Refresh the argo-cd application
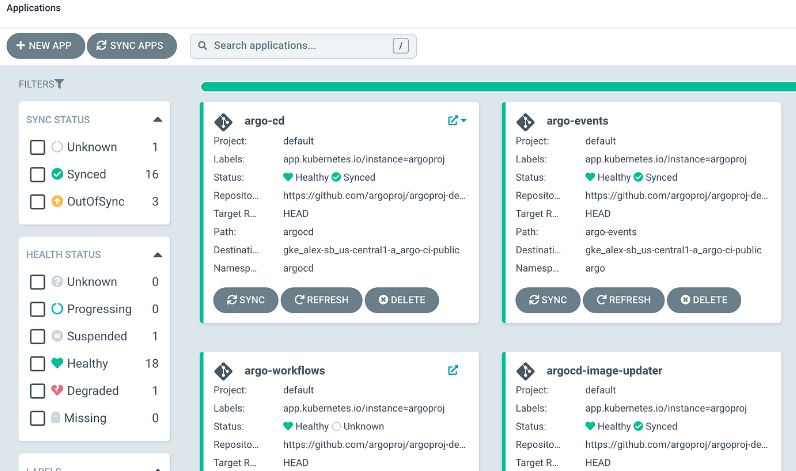 pyautogui.click(x=321, y=300)
